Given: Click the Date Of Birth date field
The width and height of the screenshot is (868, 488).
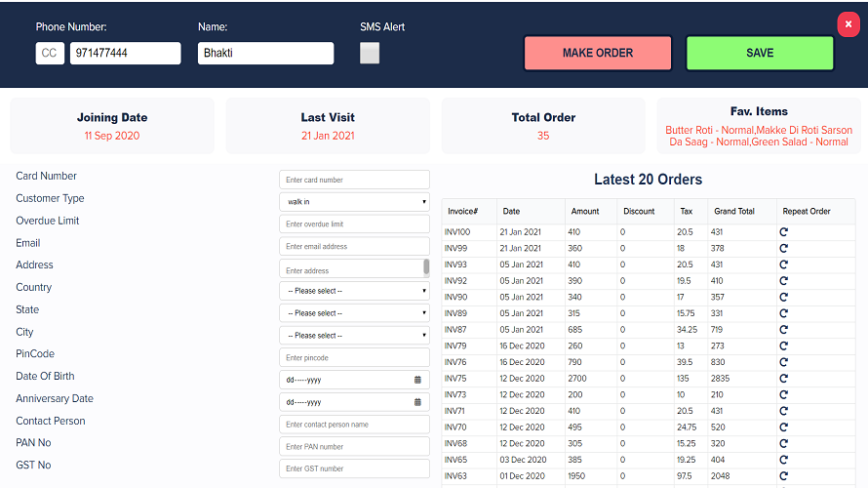Looking at the screenshot, I should tap(354, 380).
